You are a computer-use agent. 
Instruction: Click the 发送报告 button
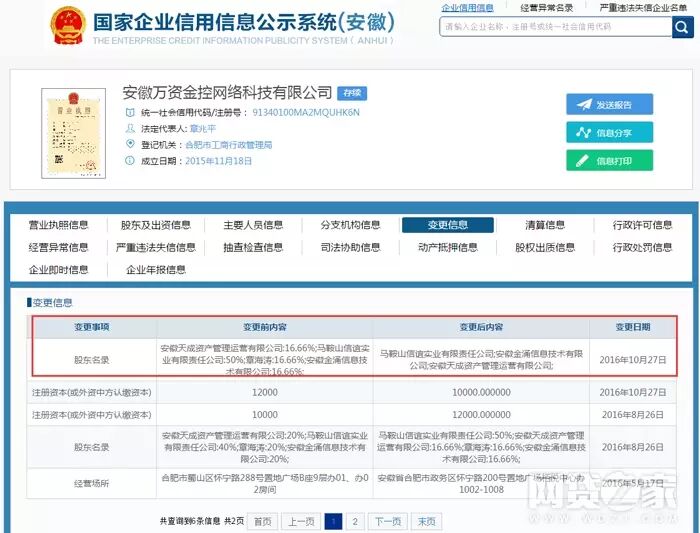coord(609,104)
